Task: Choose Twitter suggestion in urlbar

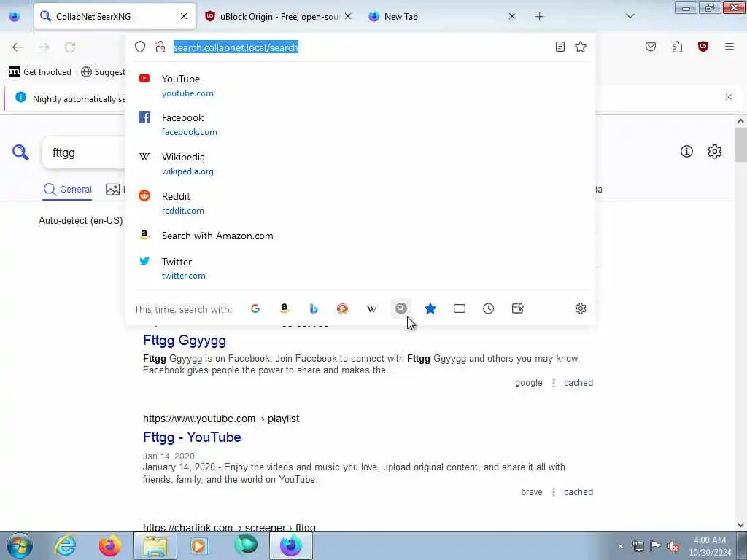Action: tap(360, 268)
